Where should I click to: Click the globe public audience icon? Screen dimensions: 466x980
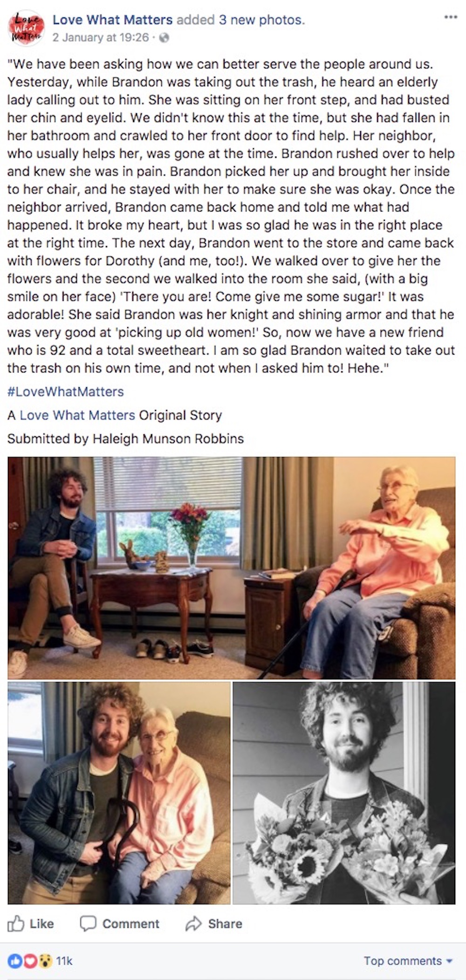164,38
